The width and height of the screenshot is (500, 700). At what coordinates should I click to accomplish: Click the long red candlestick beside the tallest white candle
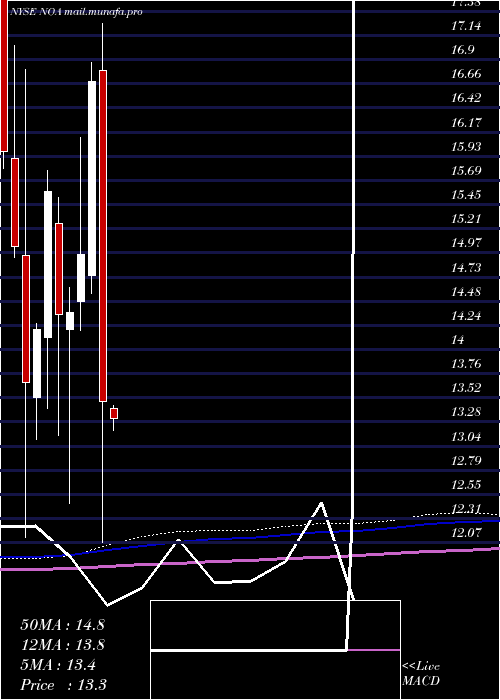[x=103, y=236]
